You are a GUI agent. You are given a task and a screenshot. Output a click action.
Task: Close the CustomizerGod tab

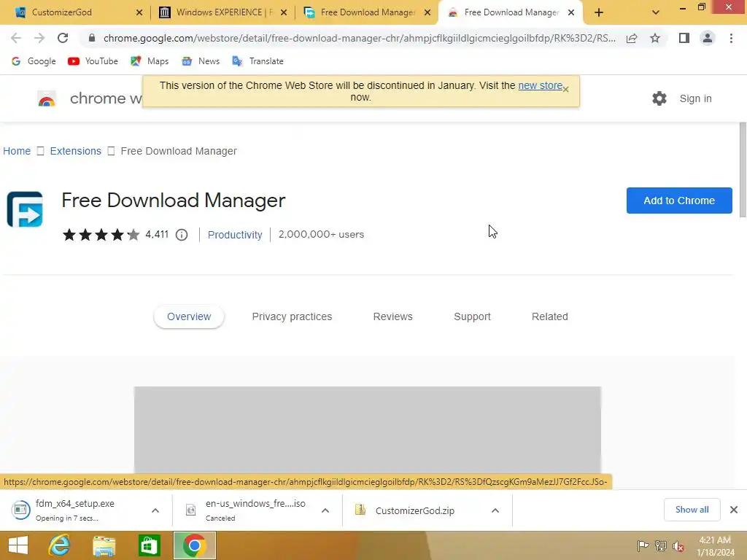click(139, 12)
